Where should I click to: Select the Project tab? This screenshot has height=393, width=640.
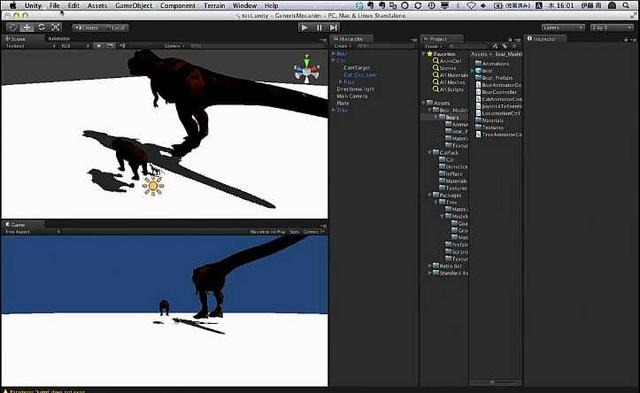(443, 39)
